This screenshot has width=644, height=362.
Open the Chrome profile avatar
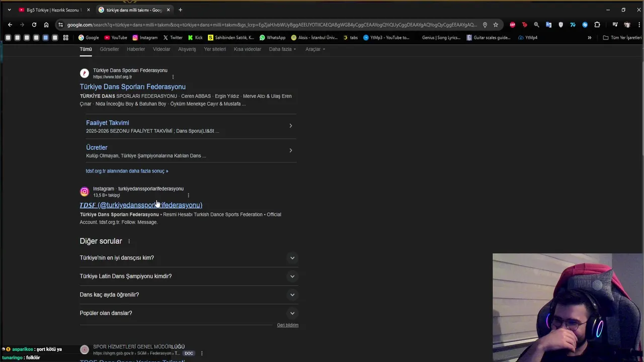coord(627,25)
